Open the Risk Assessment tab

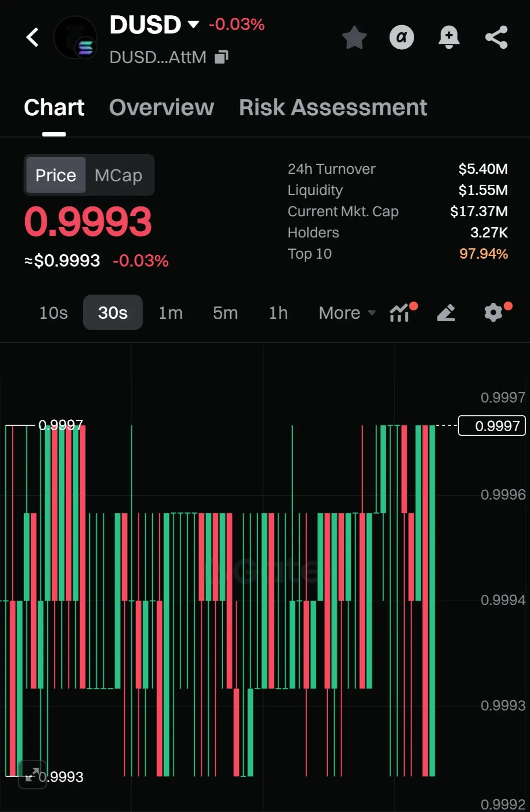coord(333,107)
